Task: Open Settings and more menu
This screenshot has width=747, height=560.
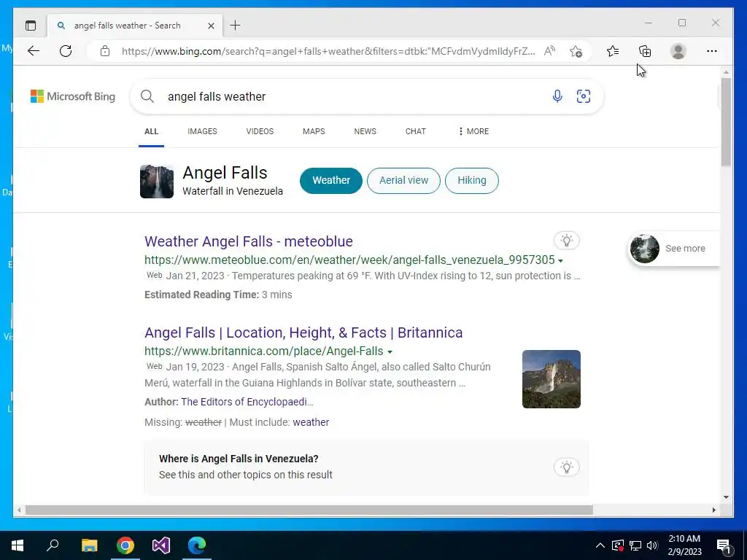Action: point(712,51)
